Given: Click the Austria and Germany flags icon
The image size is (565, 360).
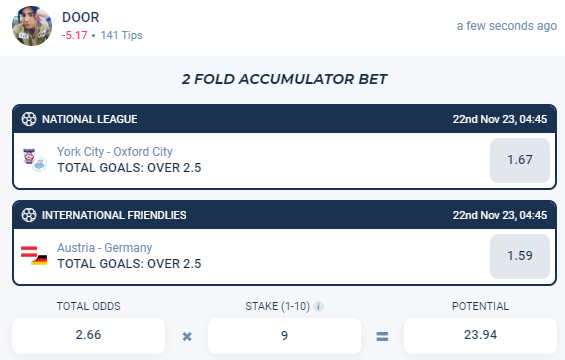Looking at the screenshot, I should coord(34,255).
